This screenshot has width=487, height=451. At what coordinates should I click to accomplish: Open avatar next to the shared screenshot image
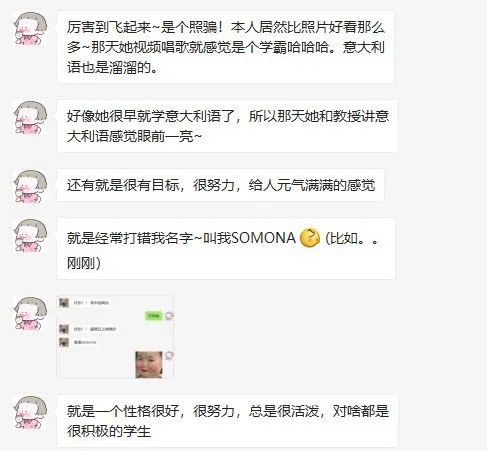(x=30, y=313)
